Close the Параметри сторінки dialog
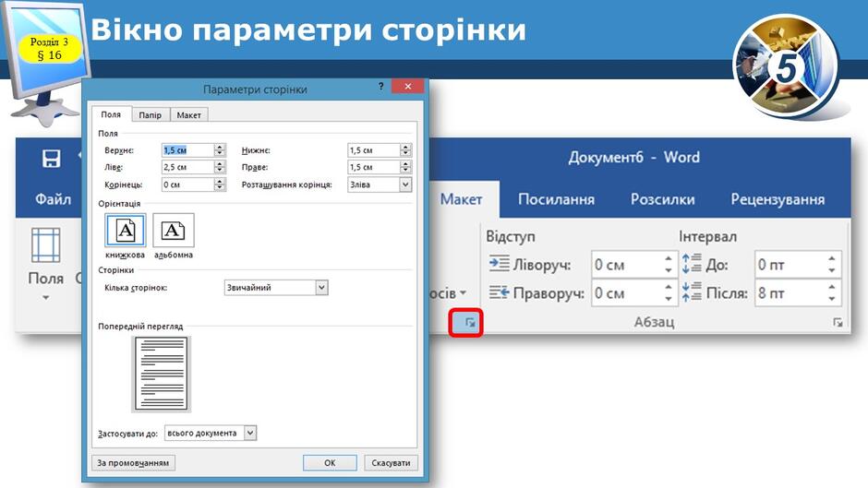868x488 pixels. 407,87
